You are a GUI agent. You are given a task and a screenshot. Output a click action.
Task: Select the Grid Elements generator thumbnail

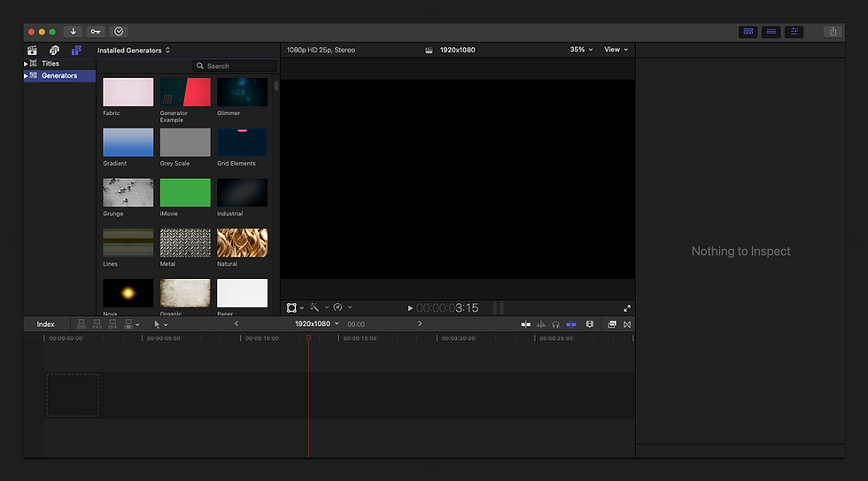click(242, 143)
